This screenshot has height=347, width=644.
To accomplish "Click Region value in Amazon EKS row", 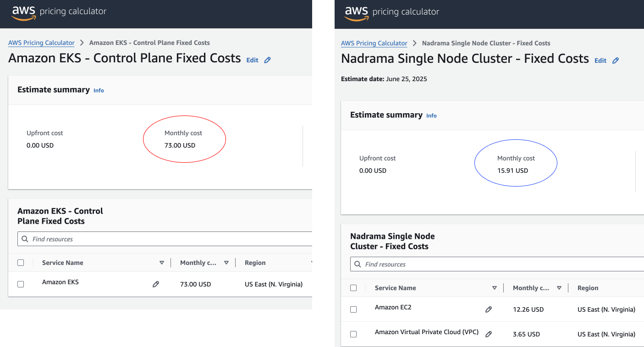I will click(274, 284).
